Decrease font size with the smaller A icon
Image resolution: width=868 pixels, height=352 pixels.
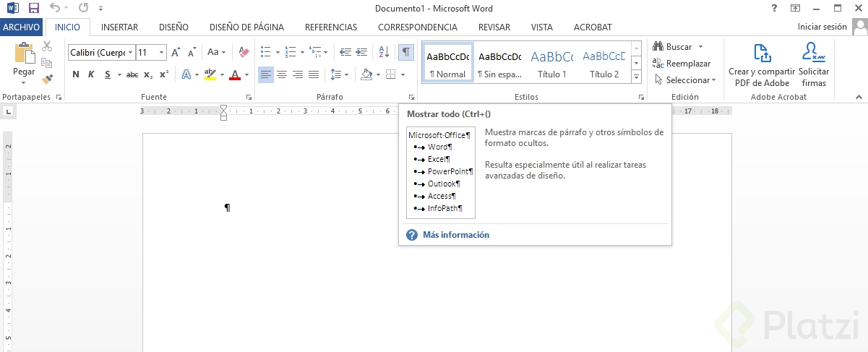coord(192,53)
